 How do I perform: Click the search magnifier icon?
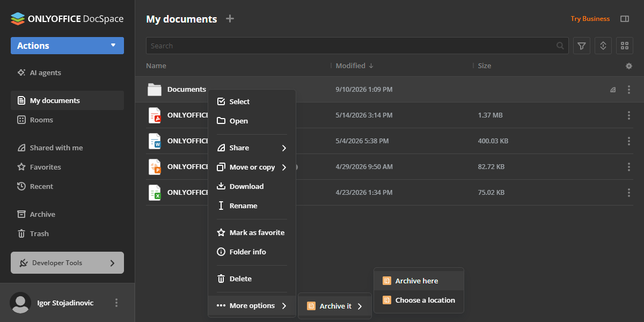(560, 46)
